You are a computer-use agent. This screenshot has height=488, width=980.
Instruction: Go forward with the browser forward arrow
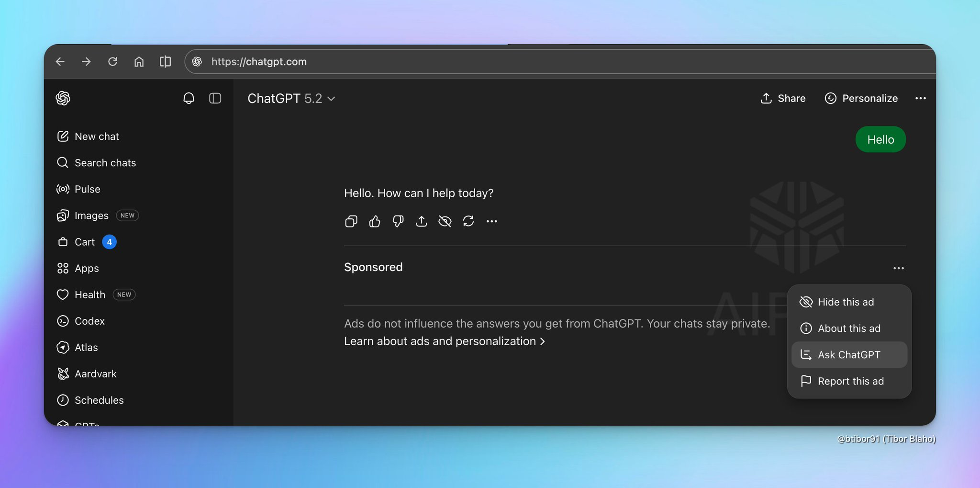tap(86, 62)
